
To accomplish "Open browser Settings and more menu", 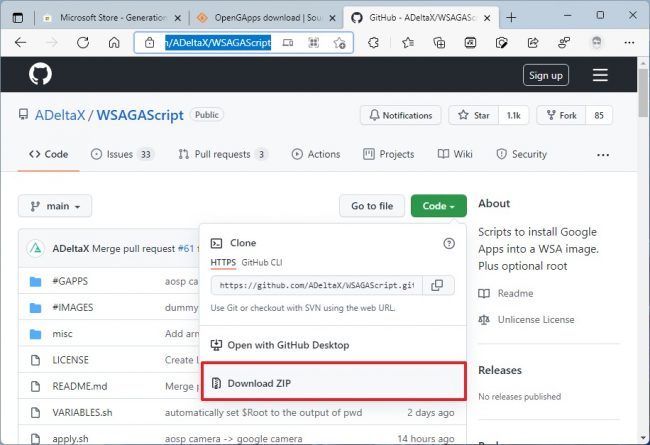I will tap(629, 42).
